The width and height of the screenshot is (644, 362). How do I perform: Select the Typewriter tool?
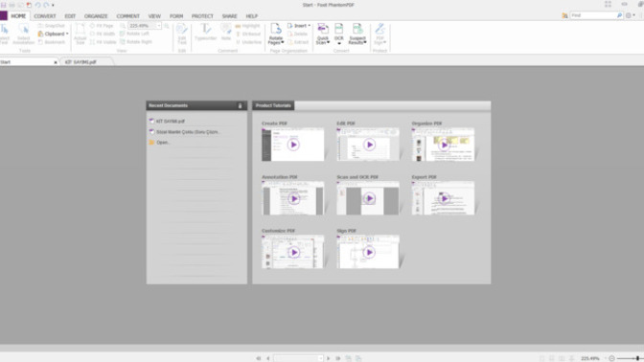pos(205,32)
